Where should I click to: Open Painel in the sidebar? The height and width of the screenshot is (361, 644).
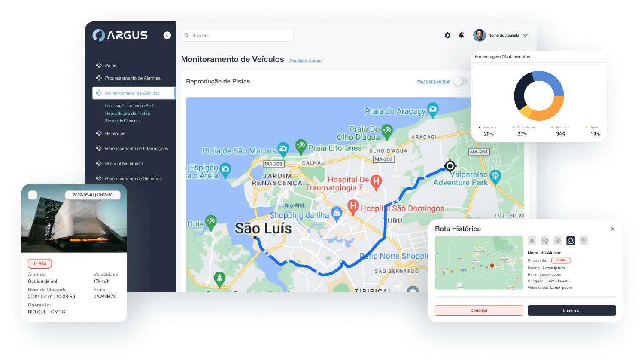click(111, 65)
